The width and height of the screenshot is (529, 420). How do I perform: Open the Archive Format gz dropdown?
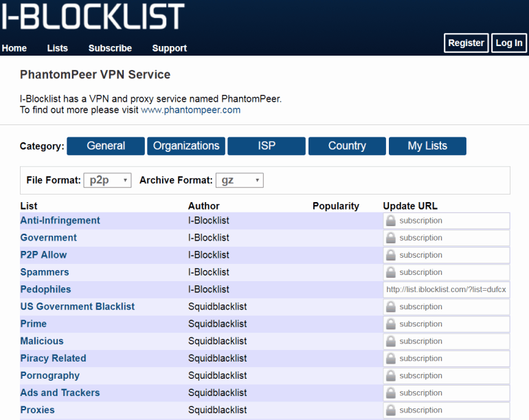[240, 180]
